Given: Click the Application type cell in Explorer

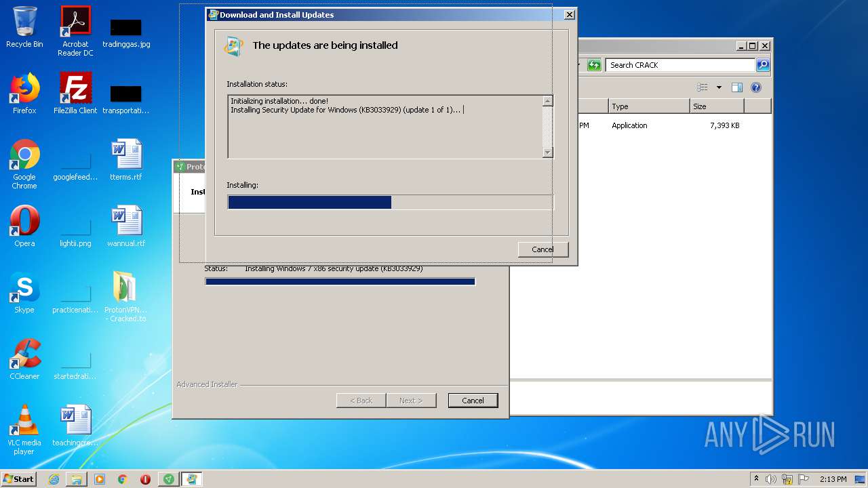Looking at the screenshot, I should (x=629, y=125).
